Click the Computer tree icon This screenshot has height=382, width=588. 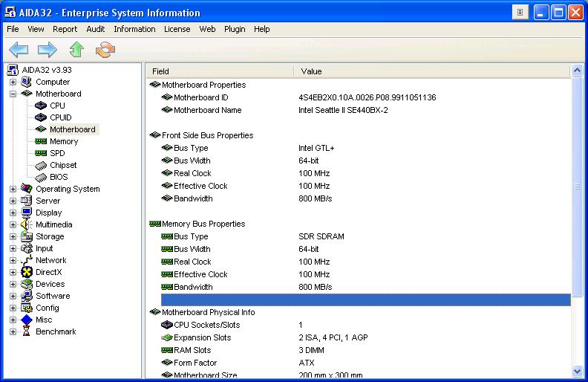click(26, 82)
